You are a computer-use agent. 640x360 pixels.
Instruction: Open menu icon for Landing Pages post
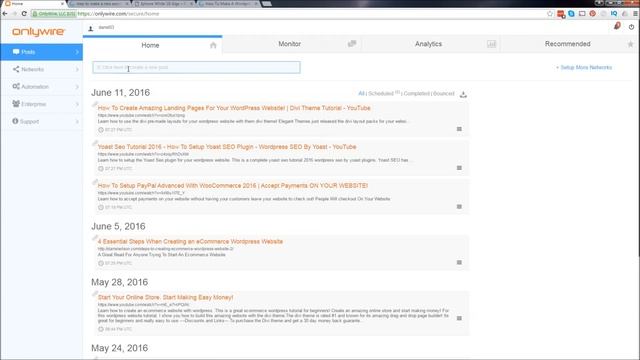[459, 129]
